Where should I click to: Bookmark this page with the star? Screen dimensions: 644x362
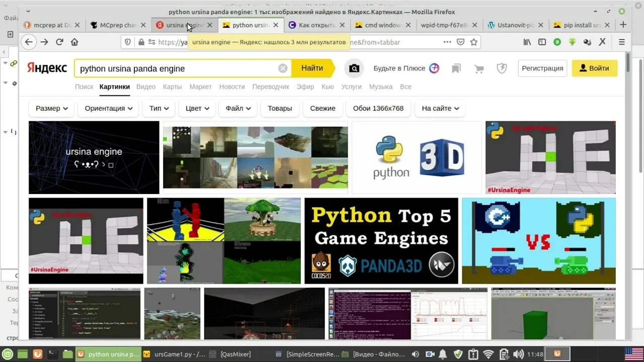(473, 42)
